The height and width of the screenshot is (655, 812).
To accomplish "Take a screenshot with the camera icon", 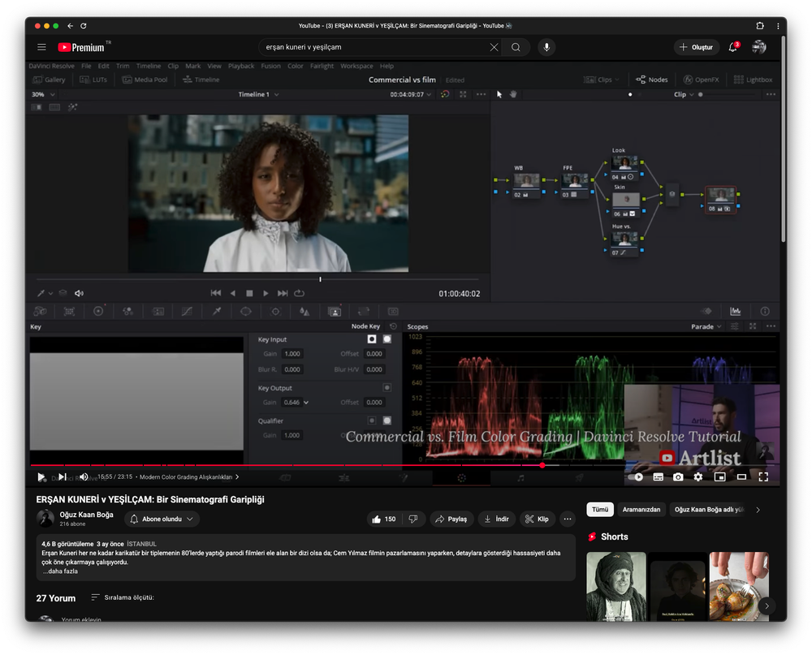I will coord(678,477).
